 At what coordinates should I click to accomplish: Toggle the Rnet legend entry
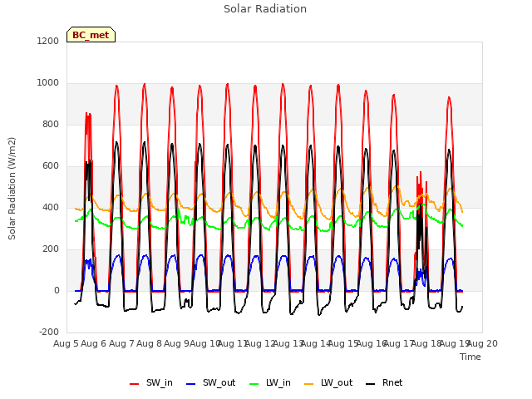tap(384, 382)
